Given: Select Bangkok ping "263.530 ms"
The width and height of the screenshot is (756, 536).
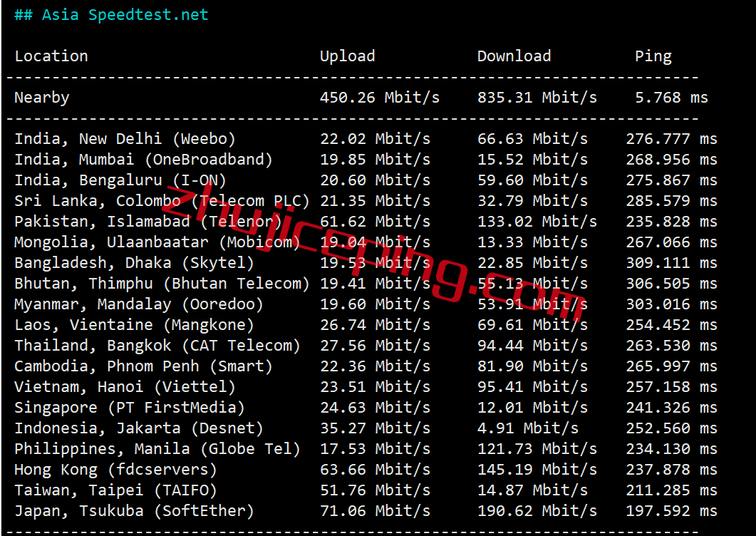Looking at the screenshot, I should coord(672,346).
